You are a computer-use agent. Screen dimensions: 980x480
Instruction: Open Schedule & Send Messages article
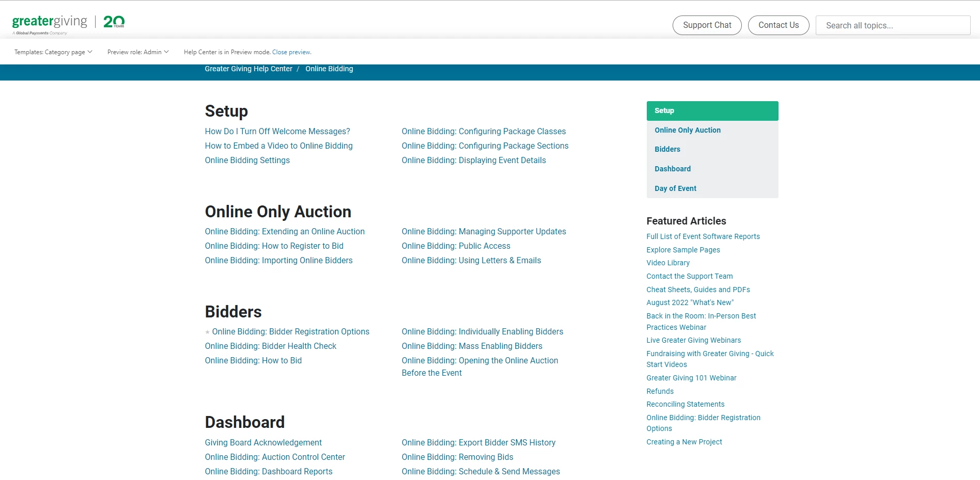coord(481,472)
